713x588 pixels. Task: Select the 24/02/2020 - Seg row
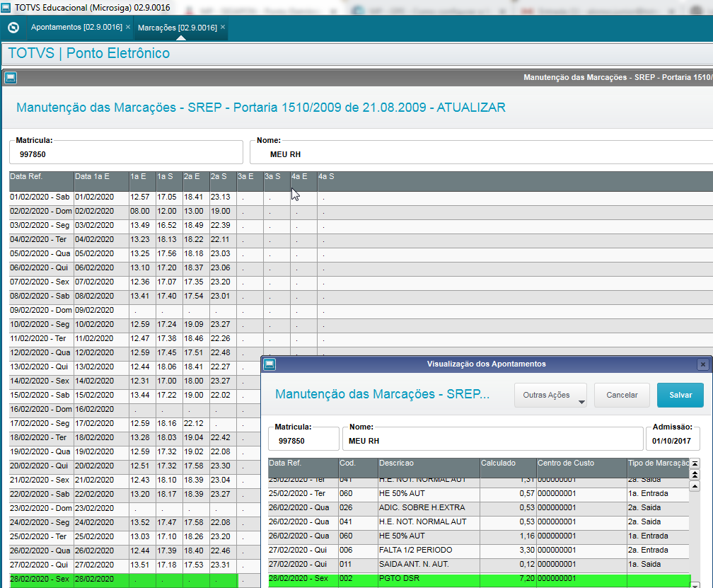pyautogui.click(x=134, y=522)
